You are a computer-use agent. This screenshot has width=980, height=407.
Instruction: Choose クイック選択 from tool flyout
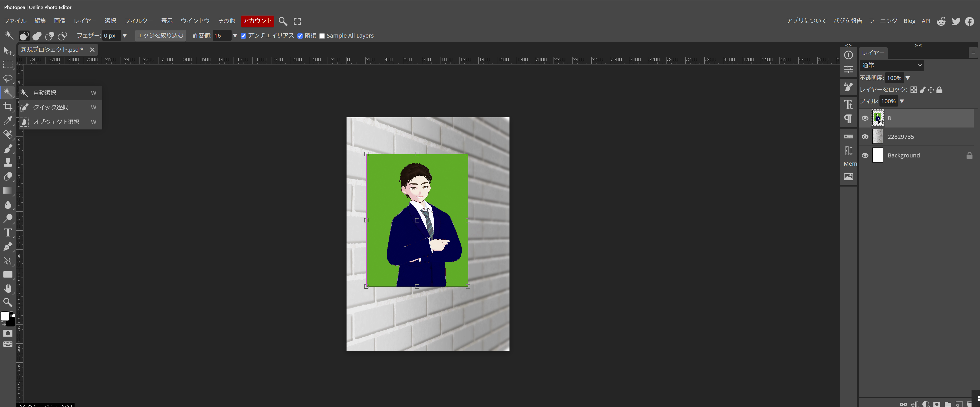(x=51, y=107)
